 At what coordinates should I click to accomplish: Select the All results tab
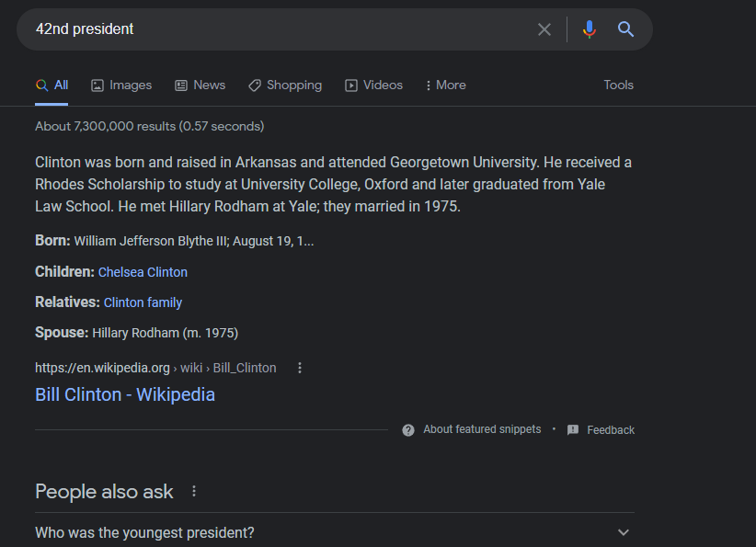52,85
